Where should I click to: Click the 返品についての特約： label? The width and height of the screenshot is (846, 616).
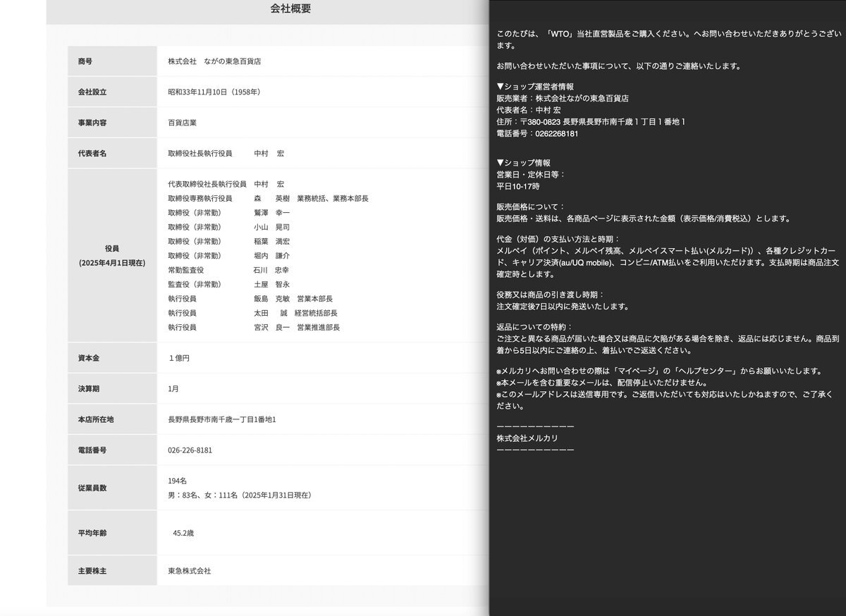click(535, 327)
